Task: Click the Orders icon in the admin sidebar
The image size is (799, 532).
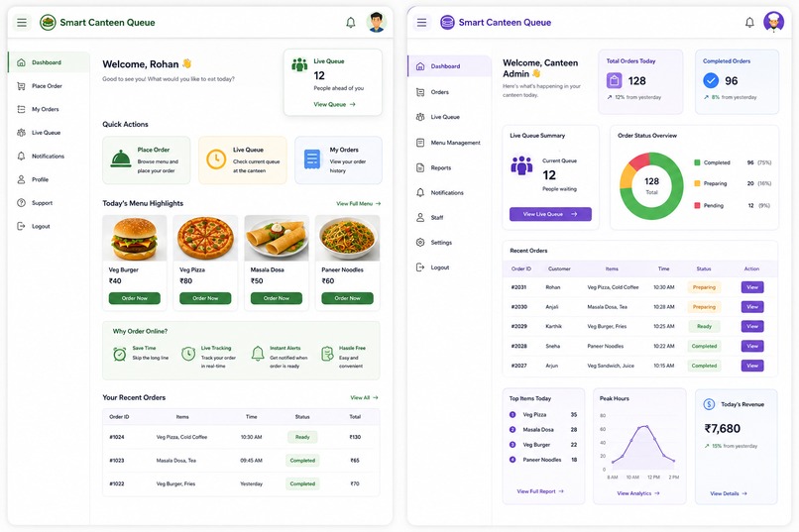Action: [x=420, y=92]
